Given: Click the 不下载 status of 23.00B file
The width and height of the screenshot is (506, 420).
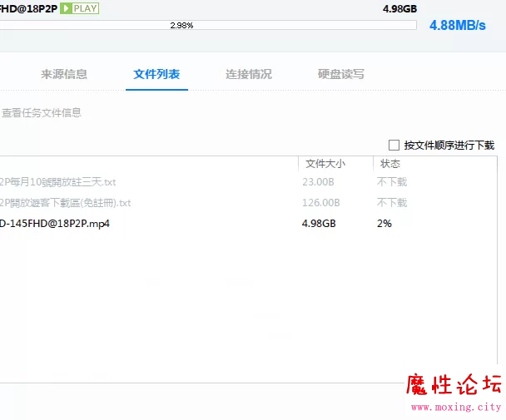Looking at the screenshot, I should click(x=392, y=182).
